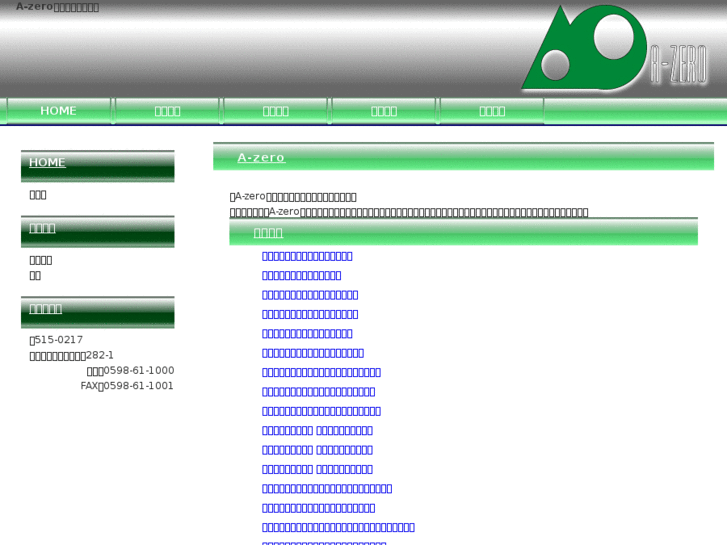Click the HOME heading link in the left sidebar

point(47,162)
